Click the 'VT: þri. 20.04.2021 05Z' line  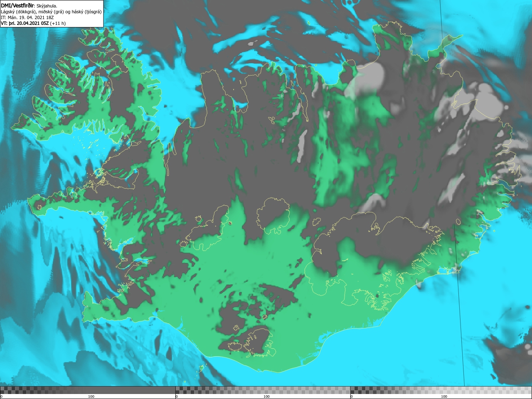coord(33,23)
